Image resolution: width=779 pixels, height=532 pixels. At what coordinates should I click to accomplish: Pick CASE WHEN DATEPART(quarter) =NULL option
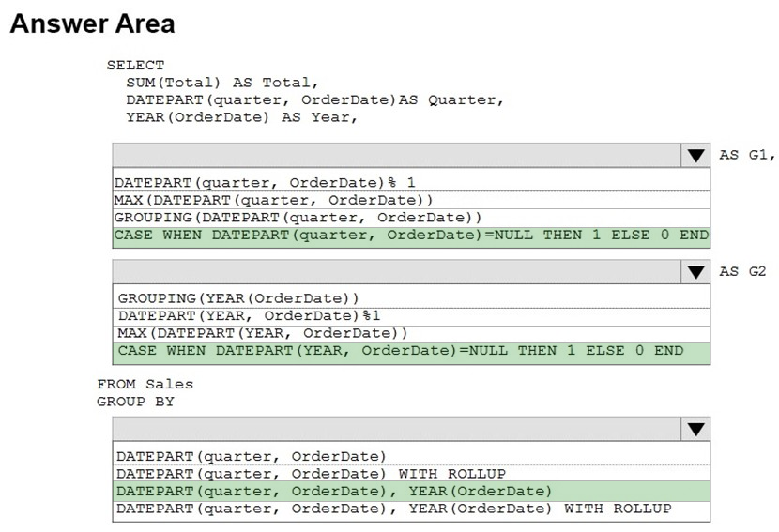pos(411,236)
